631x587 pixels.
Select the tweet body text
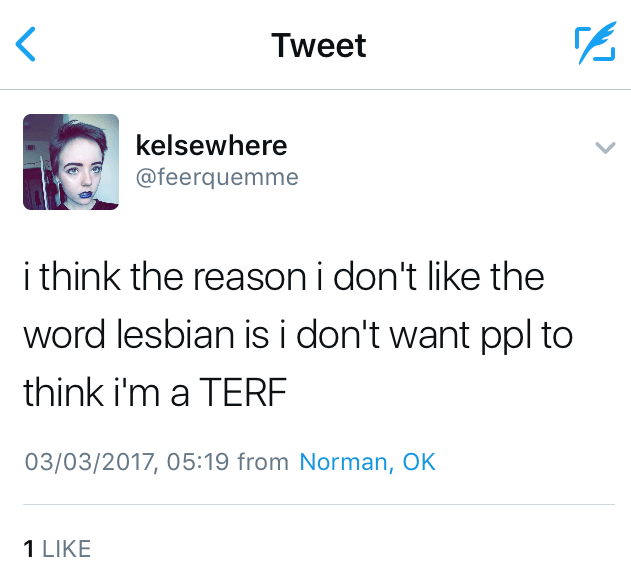[x=297, y=335]
